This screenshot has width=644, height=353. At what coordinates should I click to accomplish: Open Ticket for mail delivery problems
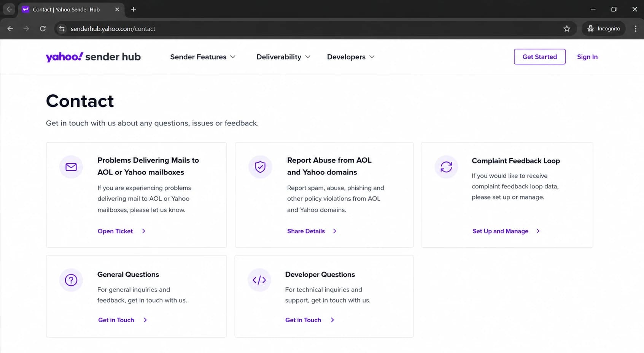point(115,231)
